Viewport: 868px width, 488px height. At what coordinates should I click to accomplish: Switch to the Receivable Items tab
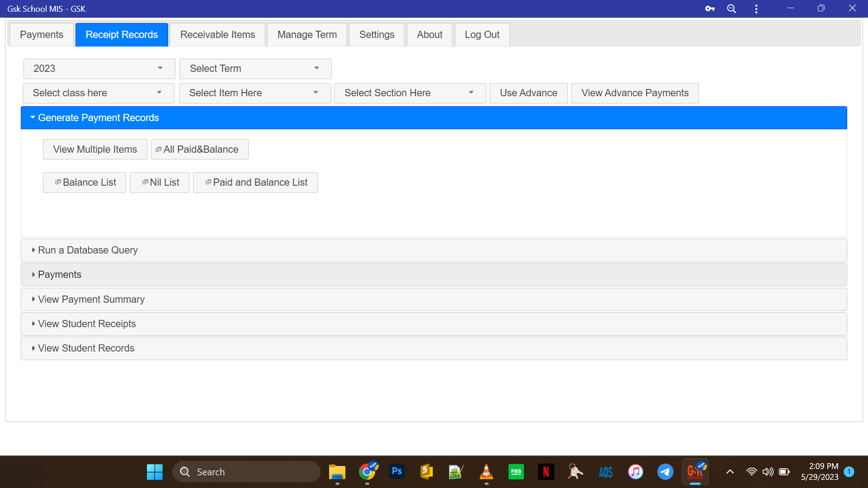pyautogui.click(x=217, y=35)
